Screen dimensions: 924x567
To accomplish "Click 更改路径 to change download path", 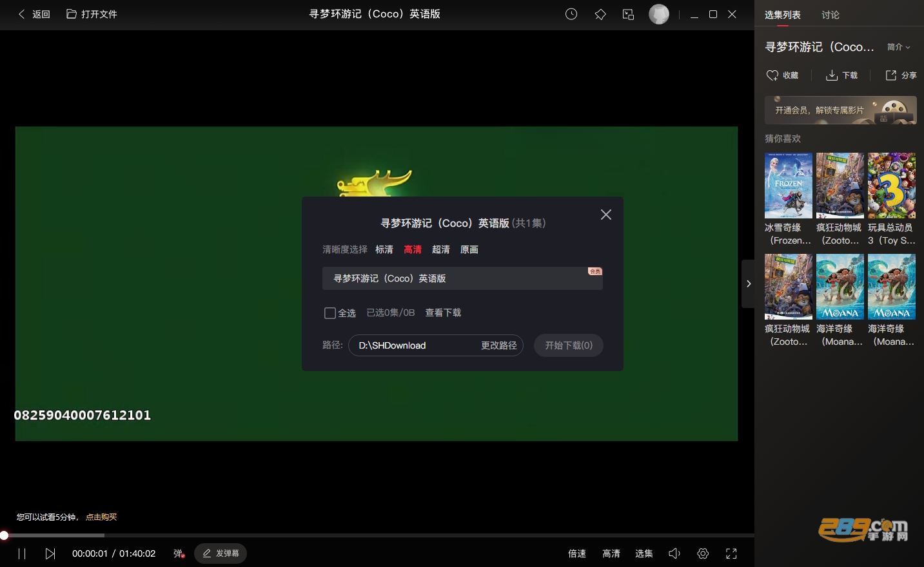I will [x=499, y=345].
